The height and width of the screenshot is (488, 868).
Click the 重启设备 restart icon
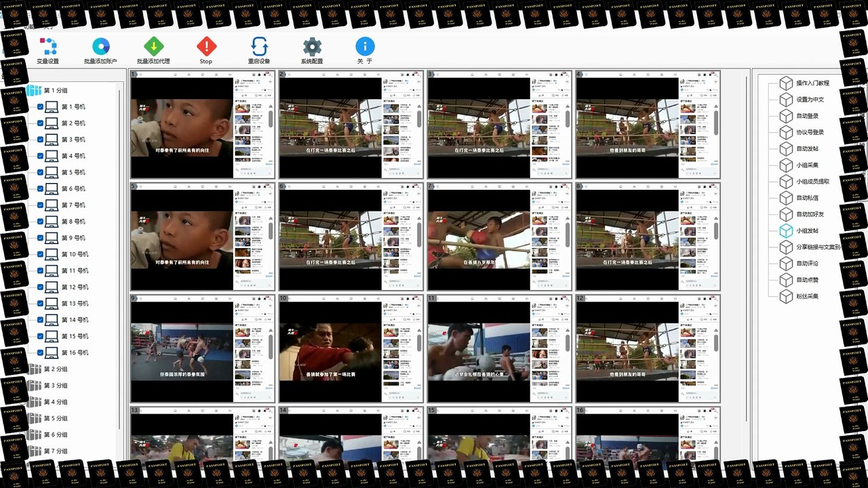[x=259, y=46]
